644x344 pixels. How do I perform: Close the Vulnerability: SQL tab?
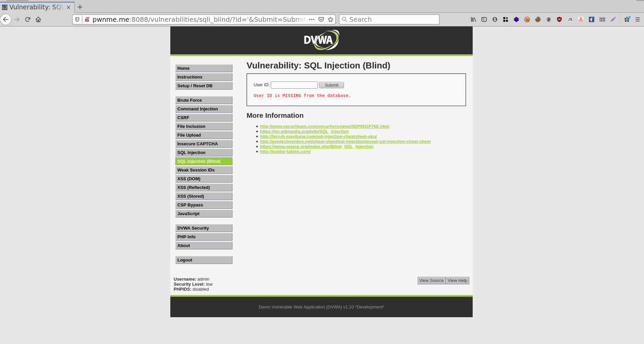pos(69,7)
